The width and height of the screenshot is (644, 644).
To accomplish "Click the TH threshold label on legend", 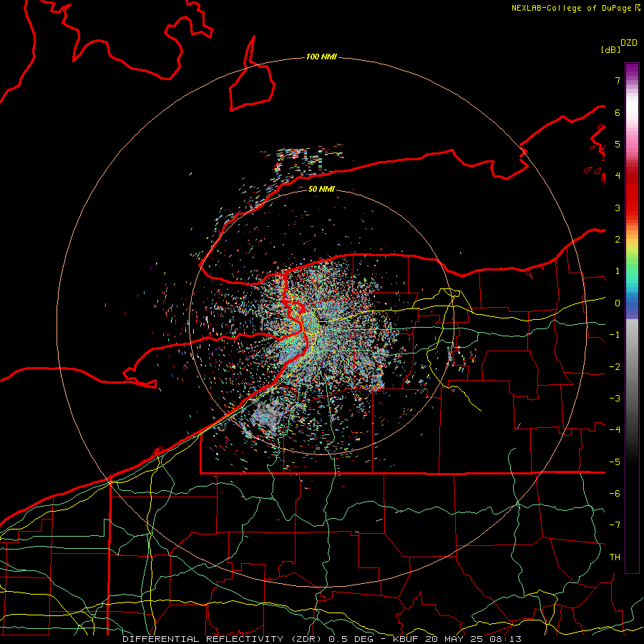I will pyautogui.click(x=615, y=557).
